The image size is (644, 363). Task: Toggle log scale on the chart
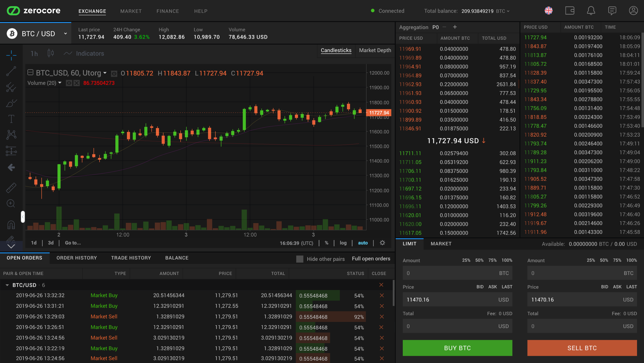point(343,243)
